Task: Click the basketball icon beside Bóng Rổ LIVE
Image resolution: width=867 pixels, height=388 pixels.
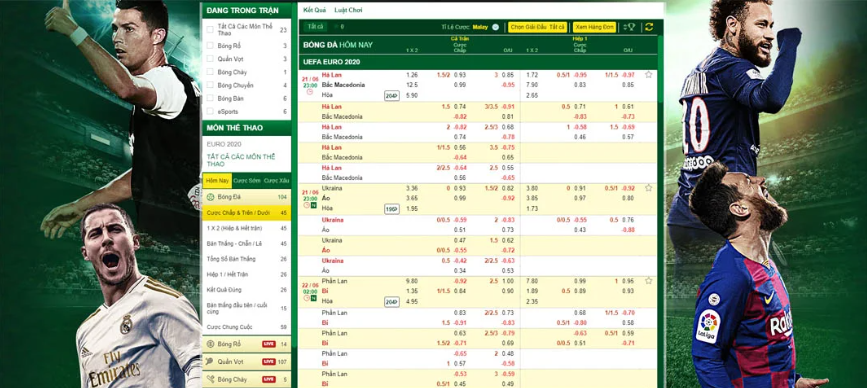Action: click(210, 344)
